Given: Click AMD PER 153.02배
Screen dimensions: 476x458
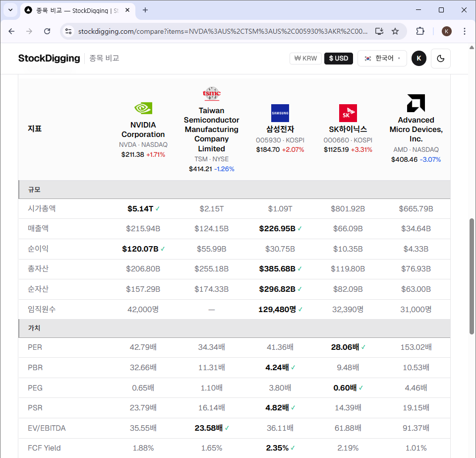Looking at the screenshot, I should point(416,347).
